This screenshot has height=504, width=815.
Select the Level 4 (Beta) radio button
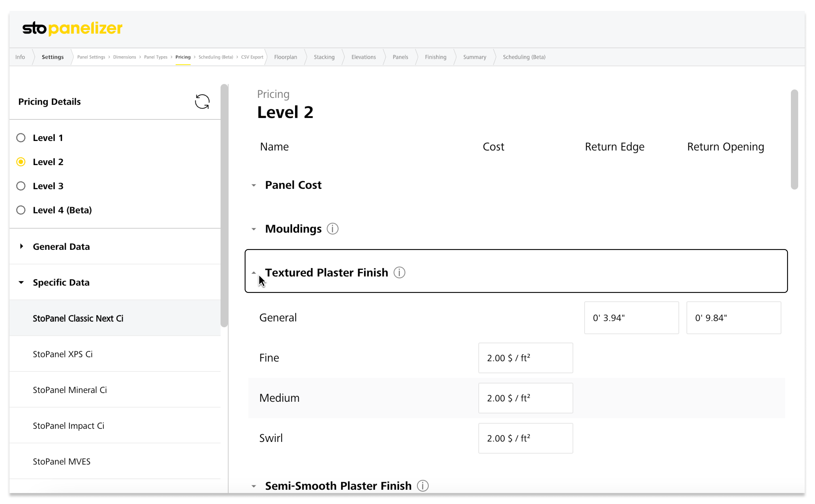point(21,210)
